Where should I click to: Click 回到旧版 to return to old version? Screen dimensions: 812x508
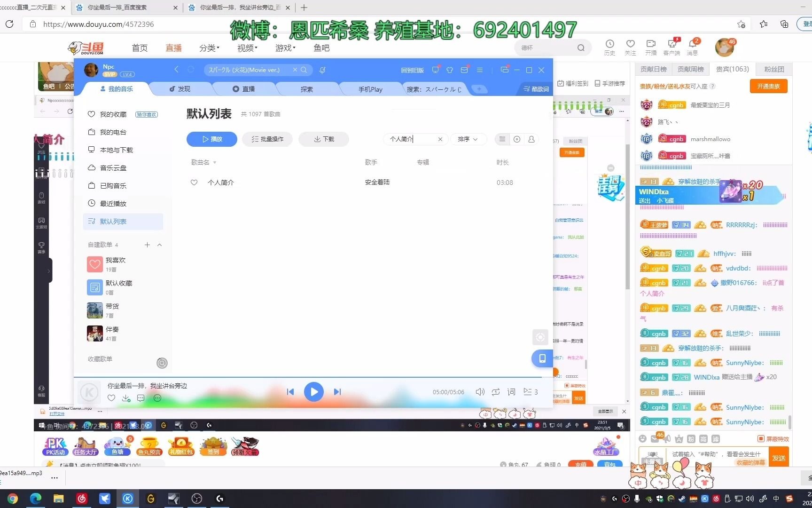click(x=412, y=70)
